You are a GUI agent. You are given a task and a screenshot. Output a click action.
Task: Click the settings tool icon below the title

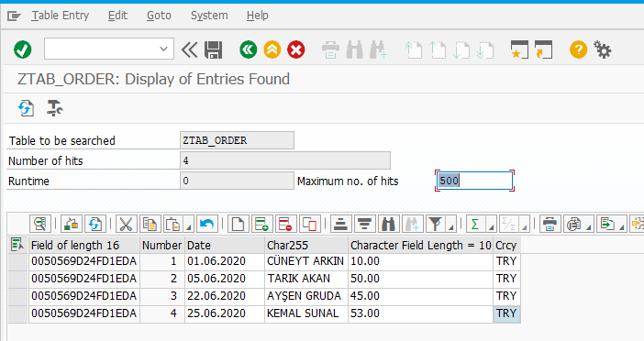[x=54, y=108]
